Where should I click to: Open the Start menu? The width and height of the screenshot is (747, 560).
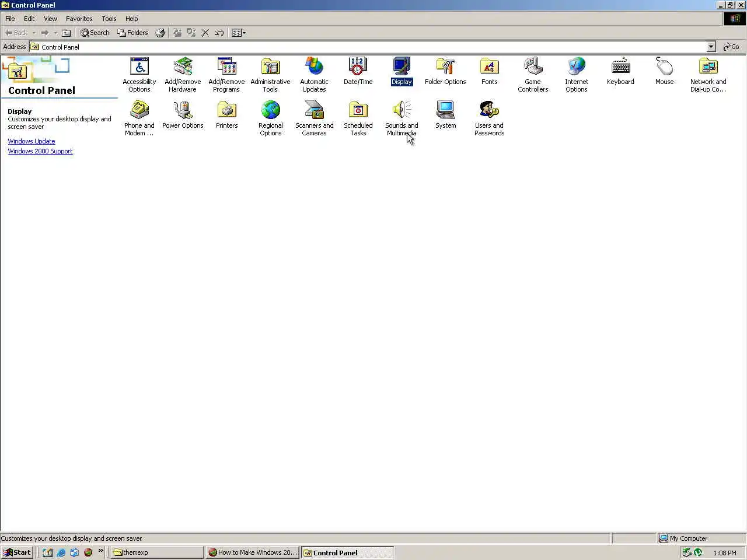17,552
